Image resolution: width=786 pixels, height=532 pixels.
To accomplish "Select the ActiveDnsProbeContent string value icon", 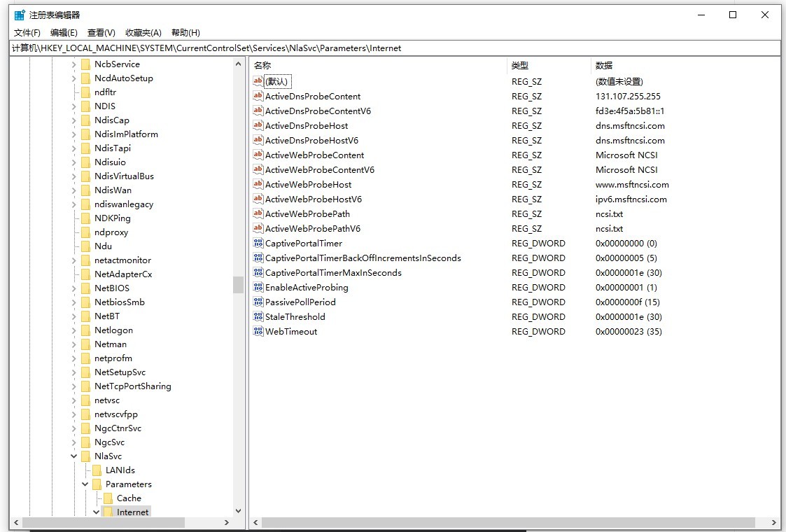I will [x=258, y=96].
